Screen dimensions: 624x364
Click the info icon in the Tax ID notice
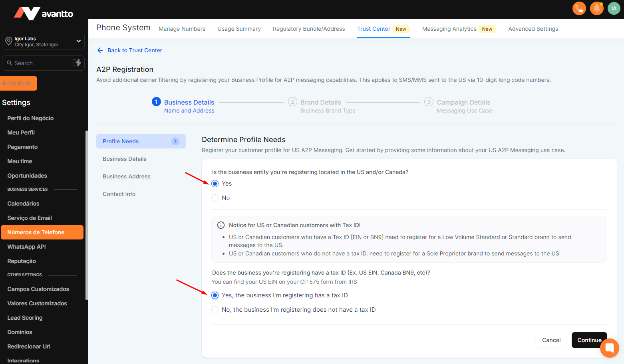[221, 225]
